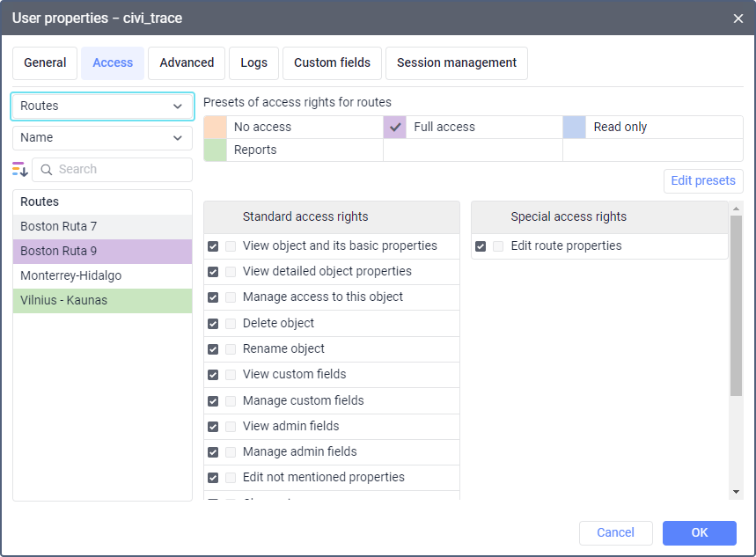Switch to the General tab
This screenshot has width=756, height=557.
(x=45, y=63)
